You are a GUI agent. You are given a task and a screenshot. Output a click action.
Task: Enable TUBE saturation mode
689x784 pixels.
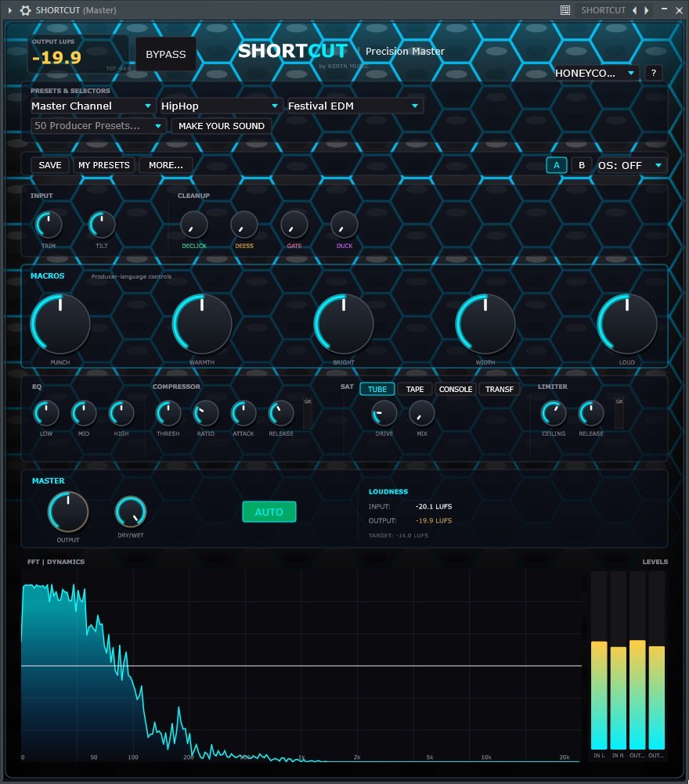point(377,389)
